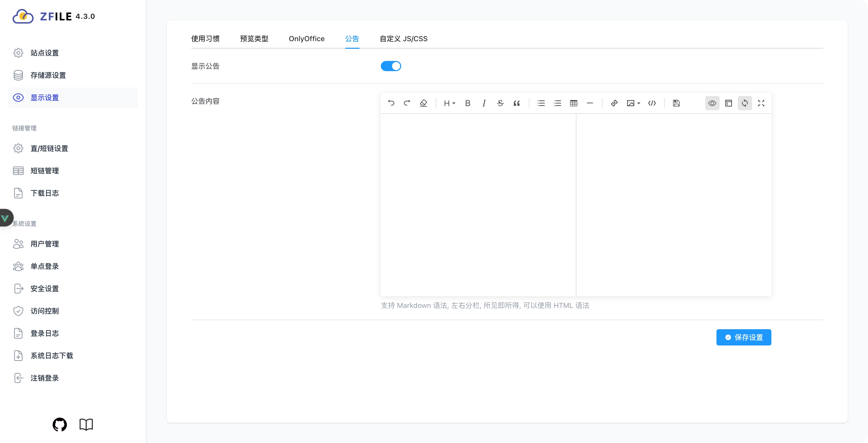Open the 自定义 JS/CSS tab

tap(404, 39)
